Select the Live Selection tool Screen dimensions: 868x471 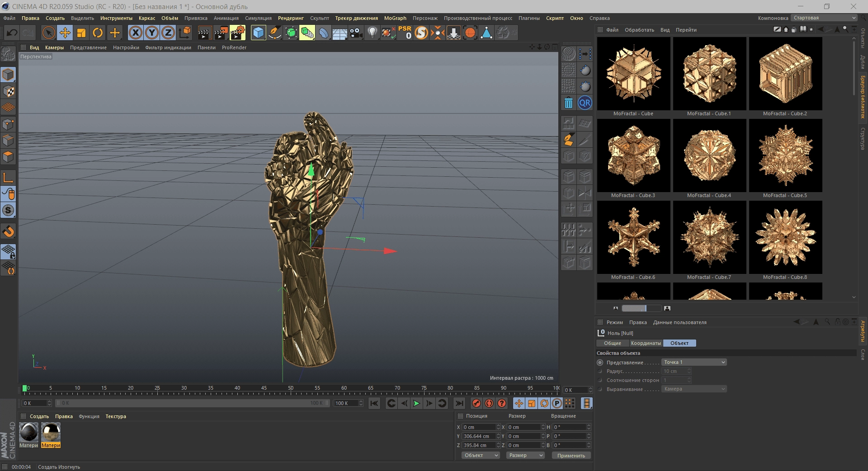(48, 33)
